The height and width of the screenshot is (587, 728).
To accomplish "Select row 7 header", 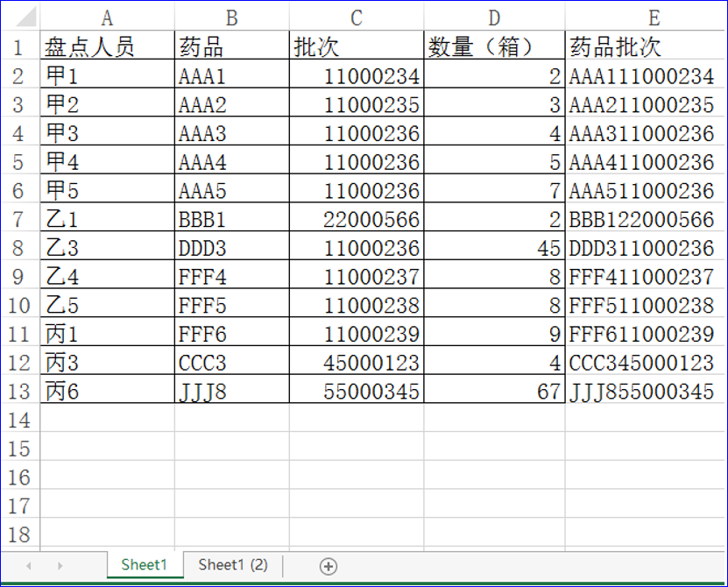I will pyautogui.click(x=18, y=219).
